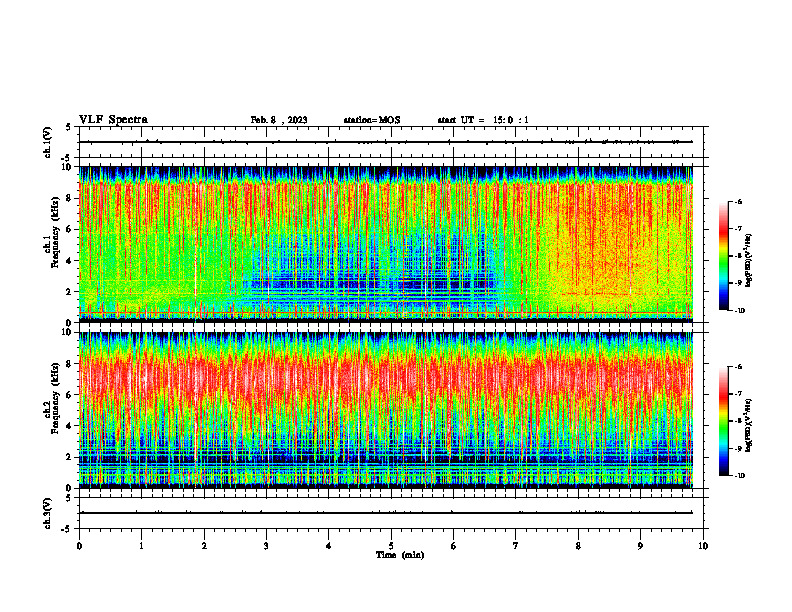This screenshot has width=792, height=612.
Task: Click the "Time (min)" x-axis label
Action: click(x=400, y=555)
